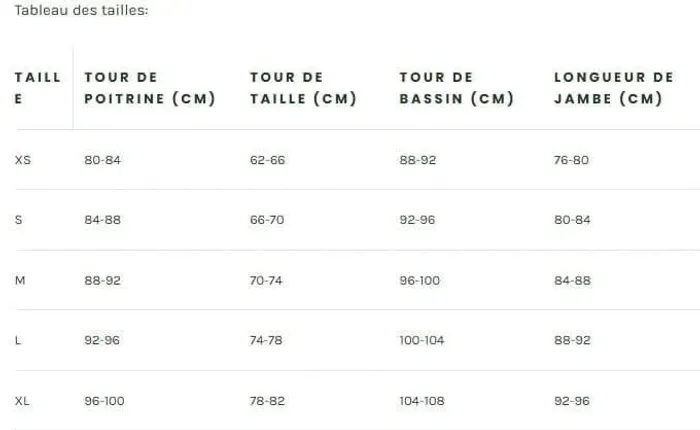Select the L size row label
Viewport: 700px width, 430px height.
pyautogui.click(x=18, y=340)
